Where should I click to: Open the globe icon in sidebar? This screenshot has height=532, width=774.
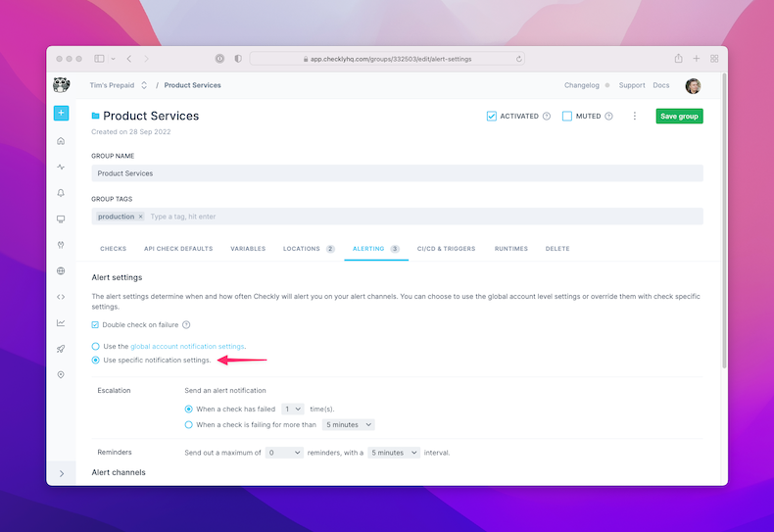click(61, 270)
